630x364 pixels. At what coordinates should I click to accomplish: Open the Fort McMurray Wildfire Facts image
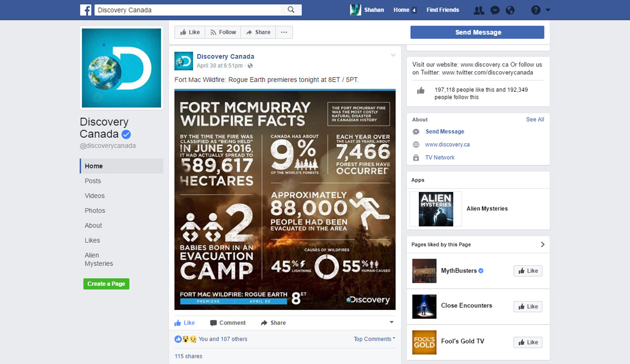coord(285,200)
